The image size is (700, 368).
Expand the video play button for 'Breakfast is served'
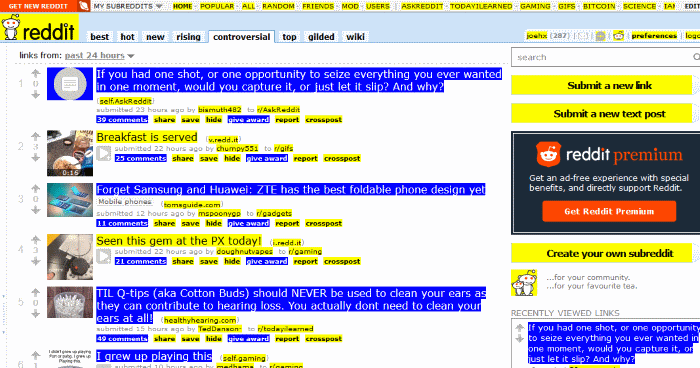tap(104, 153)
